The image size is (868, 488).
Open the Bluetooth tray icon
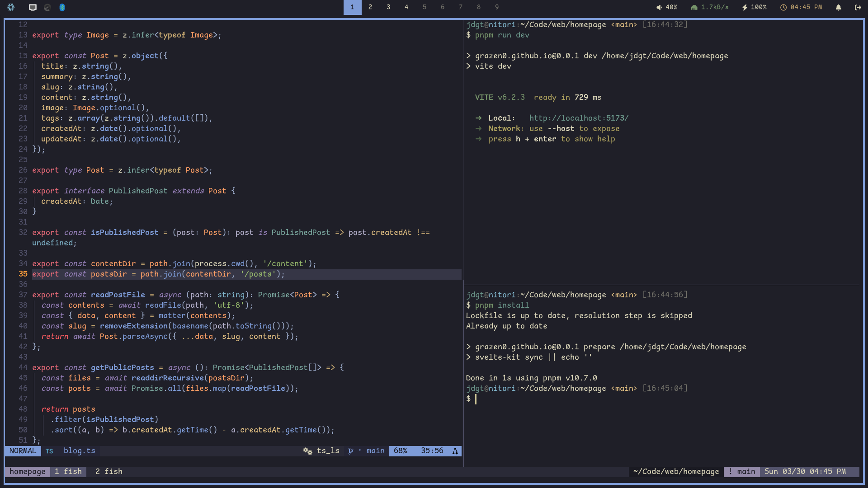pos(62,7)
